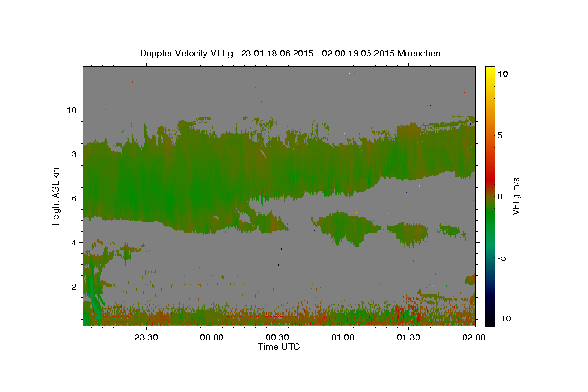This screenshot has height=392, width=588.
Task: Click the 00:00 time tick label
Action: [x=212, y=337]
